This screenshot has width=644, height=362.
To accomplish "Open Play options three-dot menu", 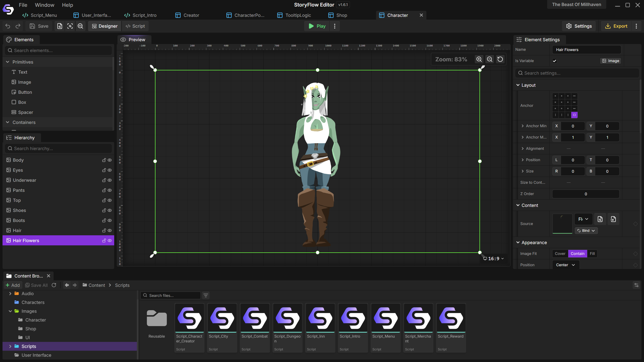I will click(x=335, y=26).
